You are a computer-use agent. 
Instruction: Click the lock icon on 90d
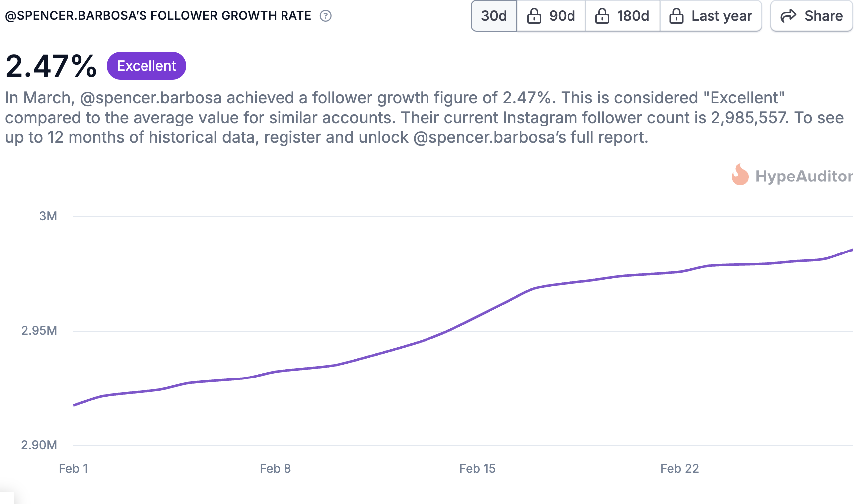click(534, 16)
